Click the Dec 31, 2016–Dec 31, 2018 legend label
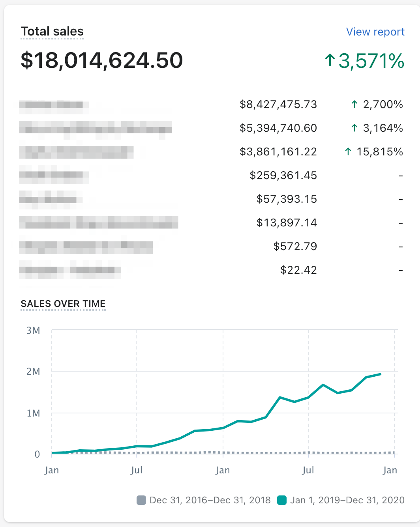 pos(210,500)
